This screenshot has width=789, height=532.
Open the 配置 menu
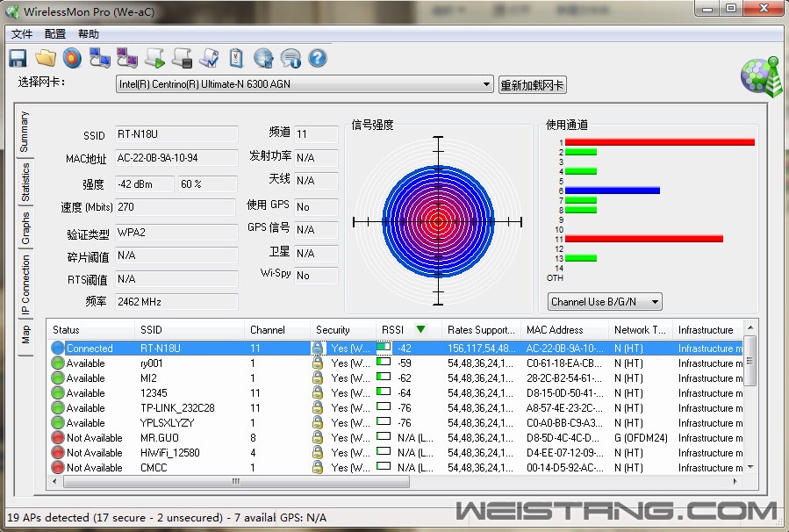(x=55, y=33)
